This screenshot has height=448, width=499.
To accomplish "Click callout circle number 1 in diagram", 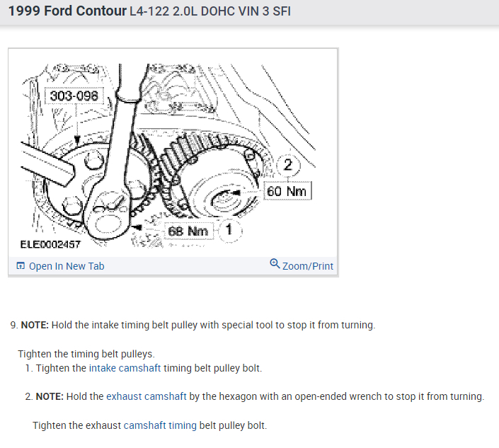I will click(229, 230).
